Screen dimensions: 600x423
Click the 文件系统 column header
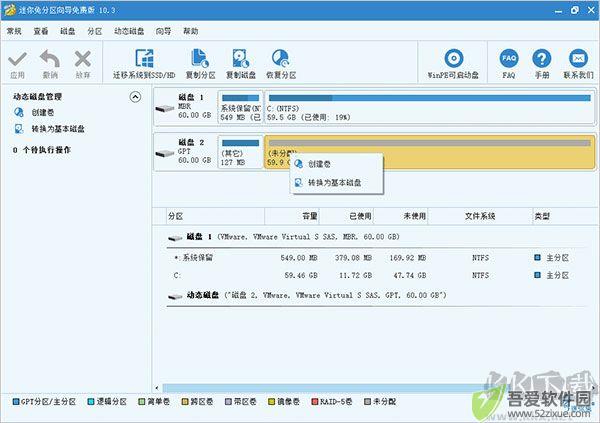click(480, 216)
